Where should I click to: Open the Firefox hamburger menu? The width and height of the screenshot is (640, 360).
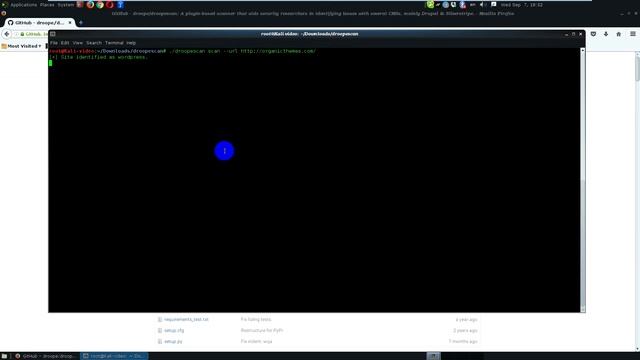pos(633,34)
